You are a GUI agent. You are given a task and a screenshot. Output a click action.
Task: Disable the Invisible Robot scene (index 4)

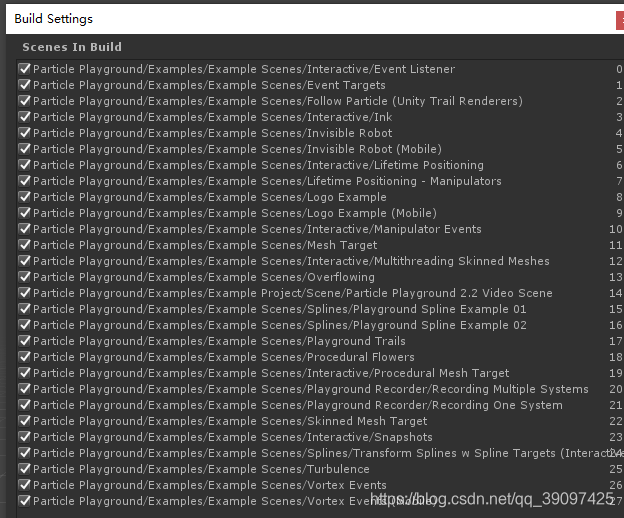(25, 133)
